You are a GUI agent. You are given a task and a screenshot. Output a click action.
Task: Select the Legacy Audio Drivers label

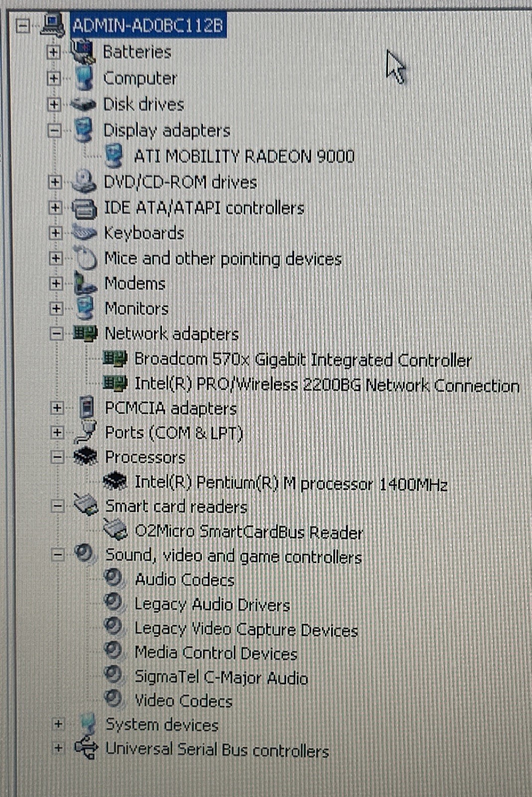(x=212, y=604)
